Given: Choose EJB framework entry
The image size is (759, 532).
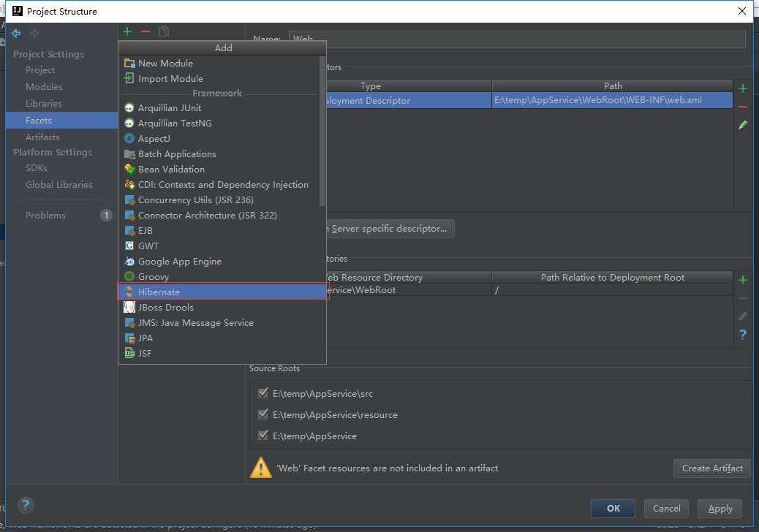Looking at the screenshot, I should (222, 231).
